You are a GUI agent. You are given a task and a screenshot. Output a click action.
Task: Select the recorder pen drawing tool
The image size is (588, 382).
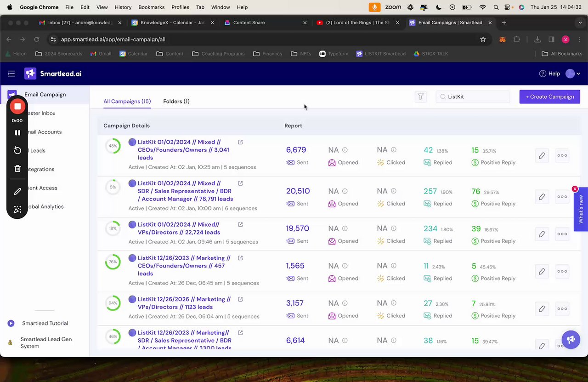tap(17, 191)
